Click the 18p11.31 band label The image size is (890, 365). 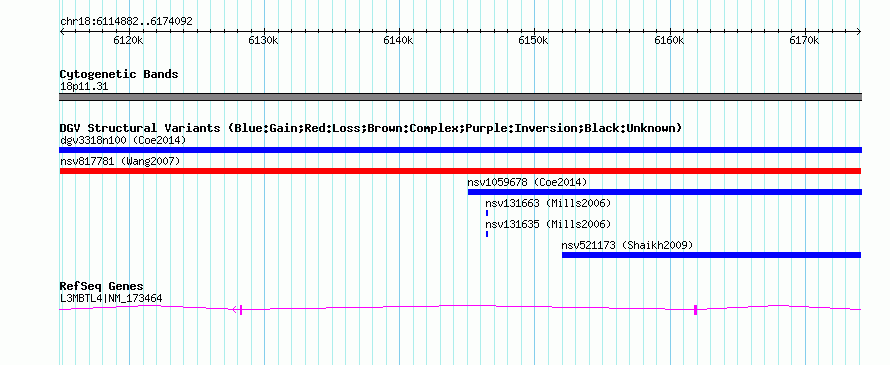[x=83, y=87]
